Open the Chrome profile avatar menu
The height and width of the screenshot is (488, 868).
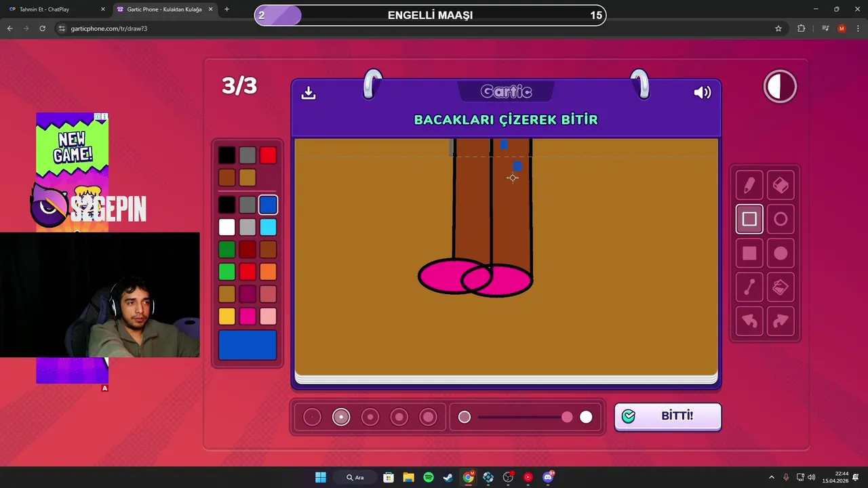(842, 28)
